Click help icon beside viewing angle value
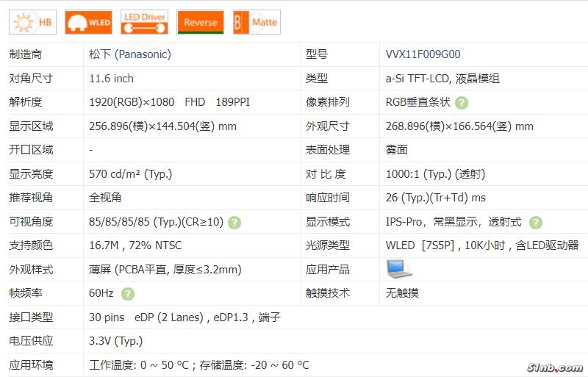588x377 pixels. (x=234, y=222)
